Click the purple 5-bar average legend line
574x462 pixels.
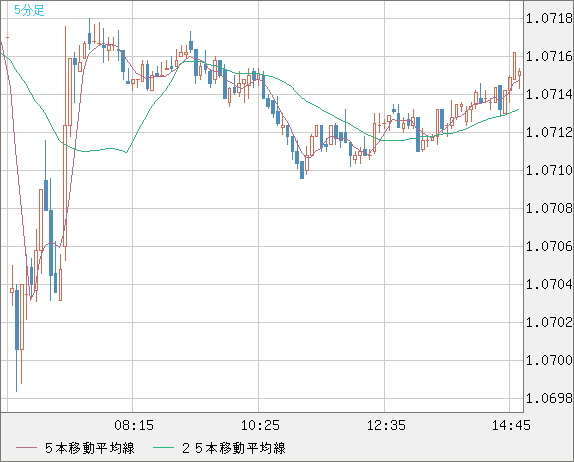point(27,448)
